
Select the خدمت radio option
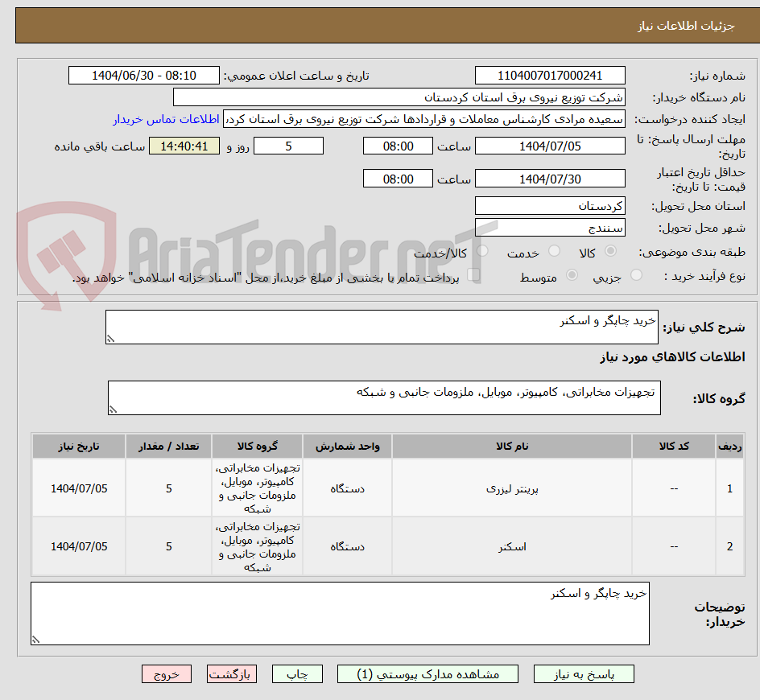point(555,251)
